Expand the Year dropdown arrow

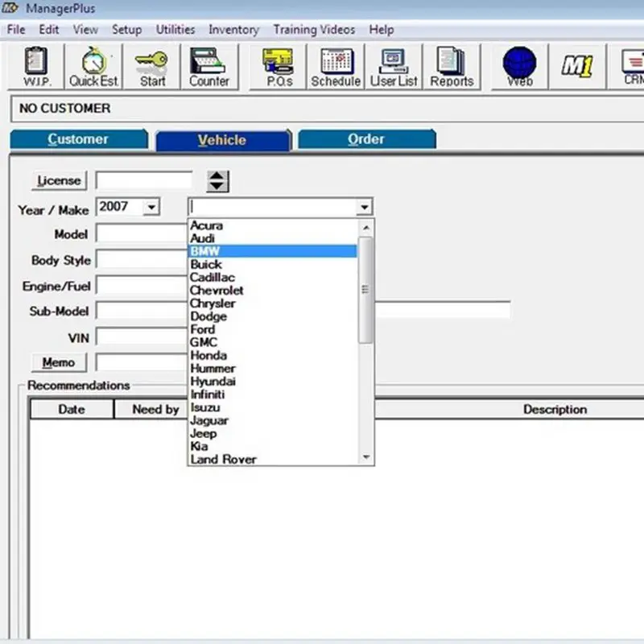coord(151,207)
